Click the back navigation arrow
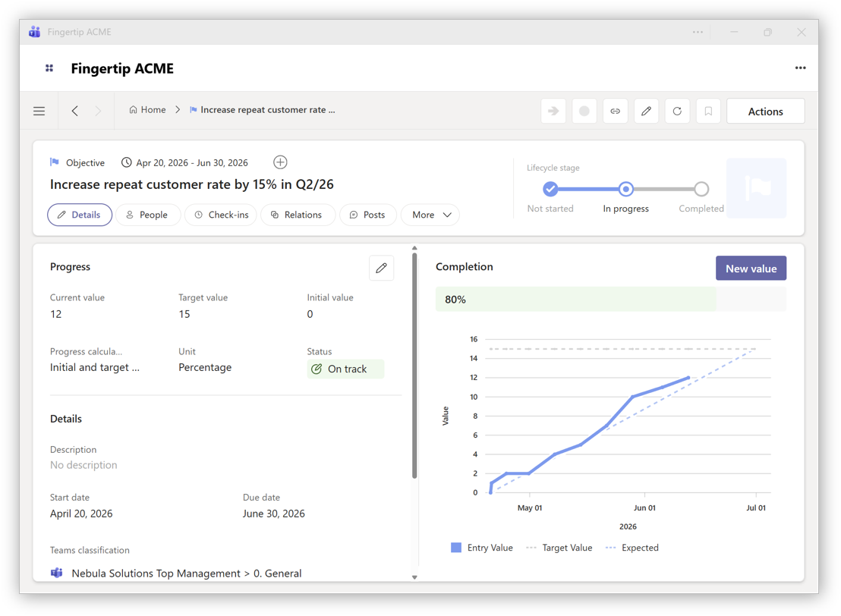The height and width of the screenshot is (616, 841). pyautogui.click(x=75, y=112)
